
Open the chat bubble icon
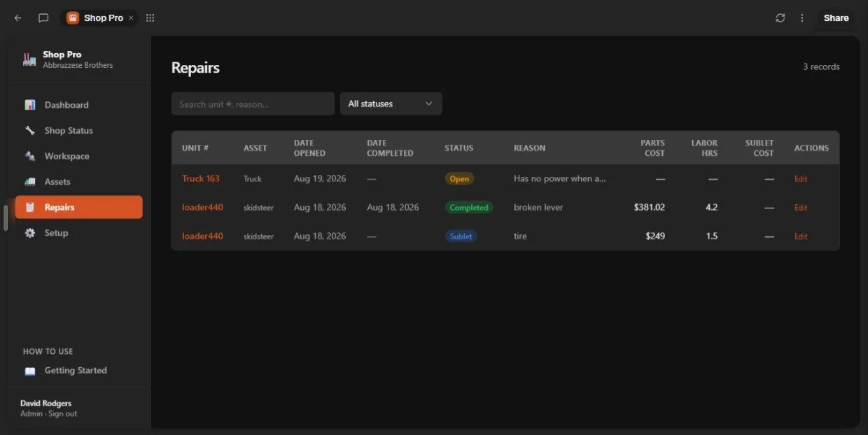(x=43, y=18)
